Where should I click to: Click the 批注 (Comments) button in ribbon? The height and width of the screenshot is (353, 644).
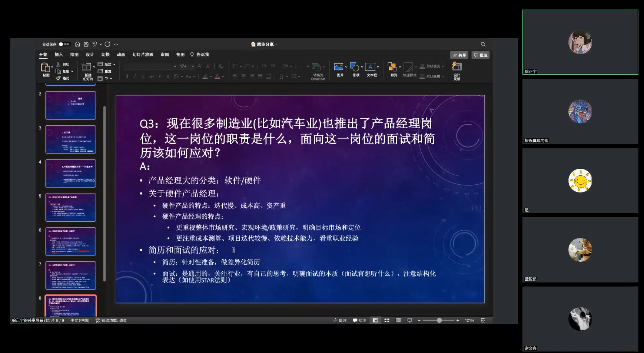(481, 55)
